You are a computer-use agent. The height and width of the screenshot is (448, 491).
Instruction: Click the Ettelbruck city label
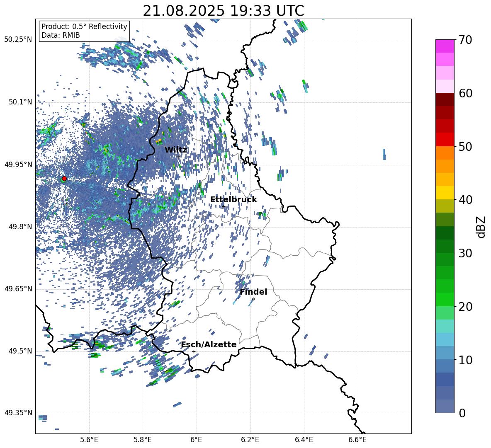[233, 200]
